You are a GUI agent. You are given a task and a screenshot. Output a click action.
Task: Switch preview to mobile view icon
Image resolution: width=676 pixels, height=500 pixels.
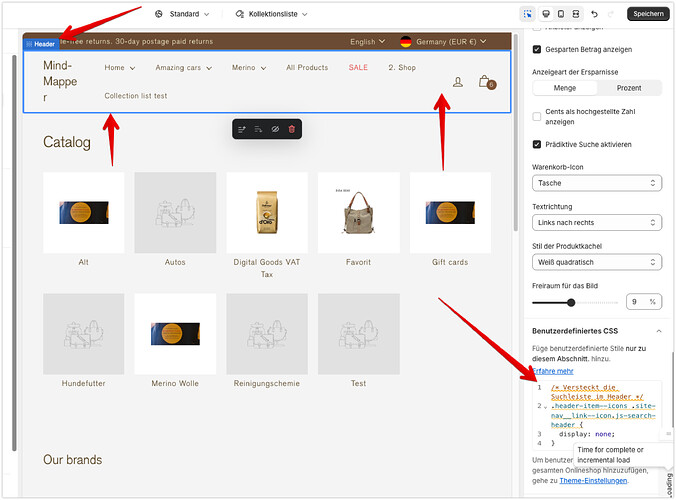(561, 14)
